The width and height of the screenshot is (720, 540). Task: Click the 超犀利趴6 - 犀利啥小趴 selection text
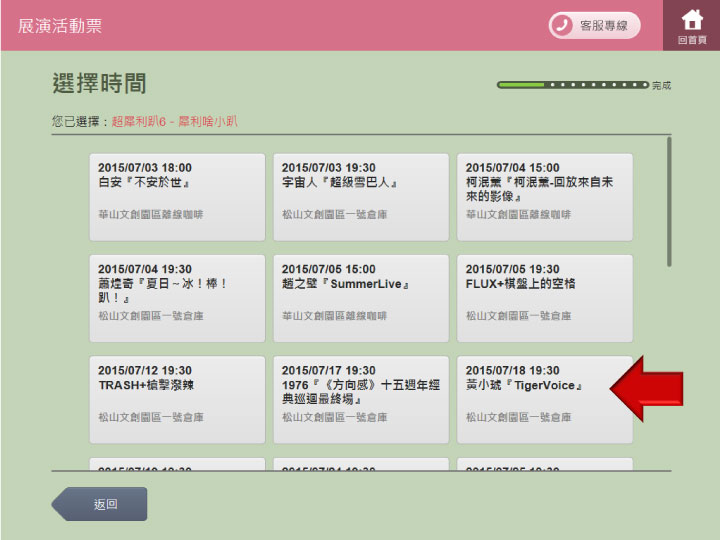[174, 121]
